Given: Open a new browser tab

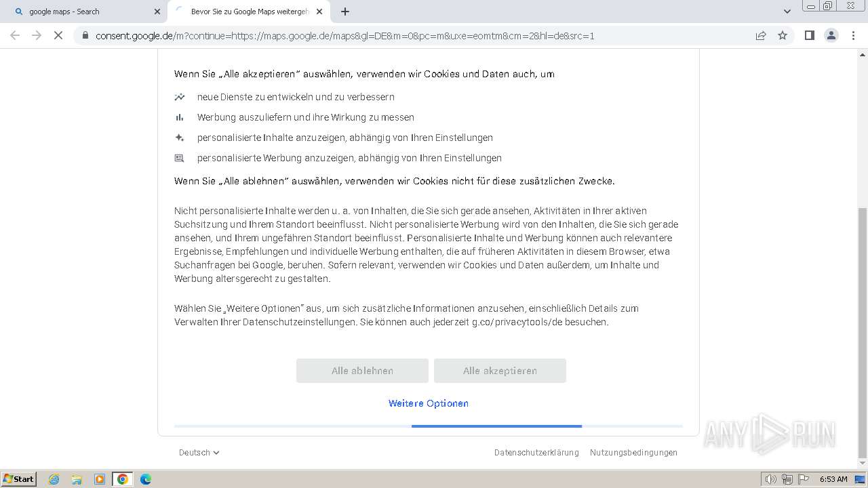Looking at the screenshot, I should [x=345, y=12].
